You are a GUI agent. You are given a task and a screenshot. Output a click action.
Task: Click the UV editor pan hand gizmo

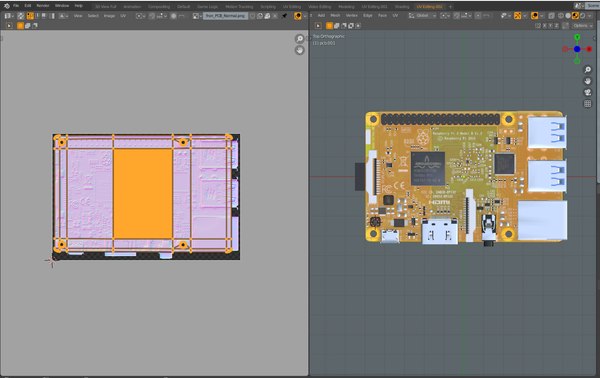point(300,50)
